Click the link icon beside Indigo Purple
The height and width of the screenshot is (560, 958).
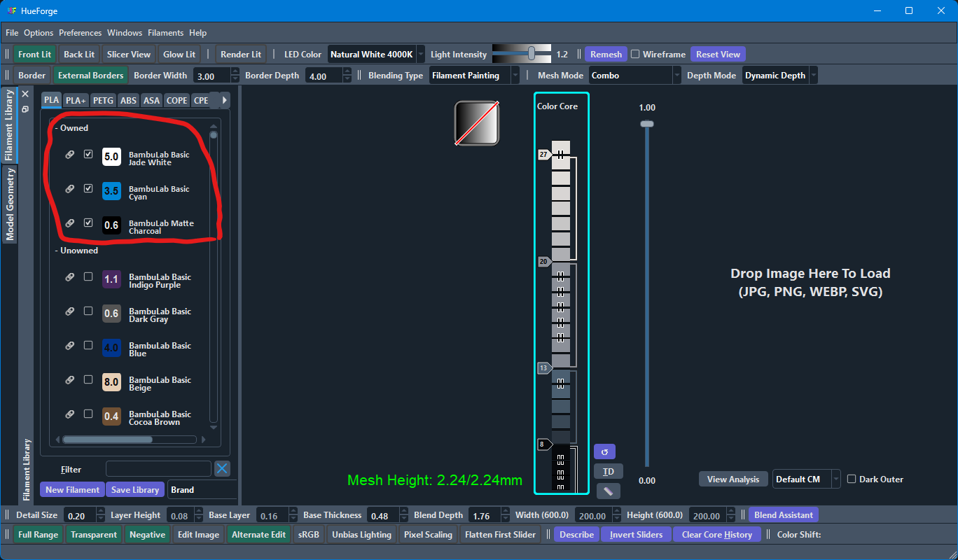click(x=70, y=277)
